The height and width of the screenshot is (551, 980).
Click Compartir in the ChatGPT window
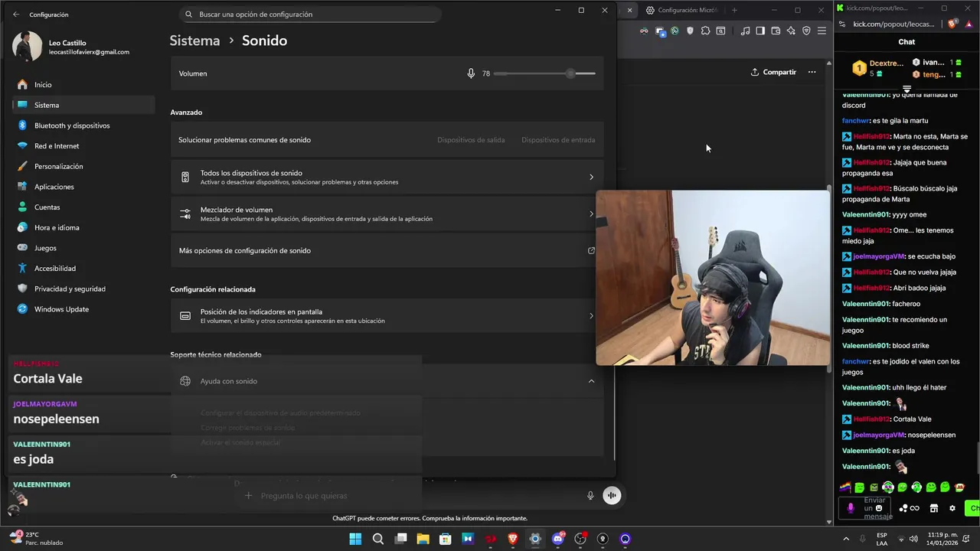click(773, 72)
